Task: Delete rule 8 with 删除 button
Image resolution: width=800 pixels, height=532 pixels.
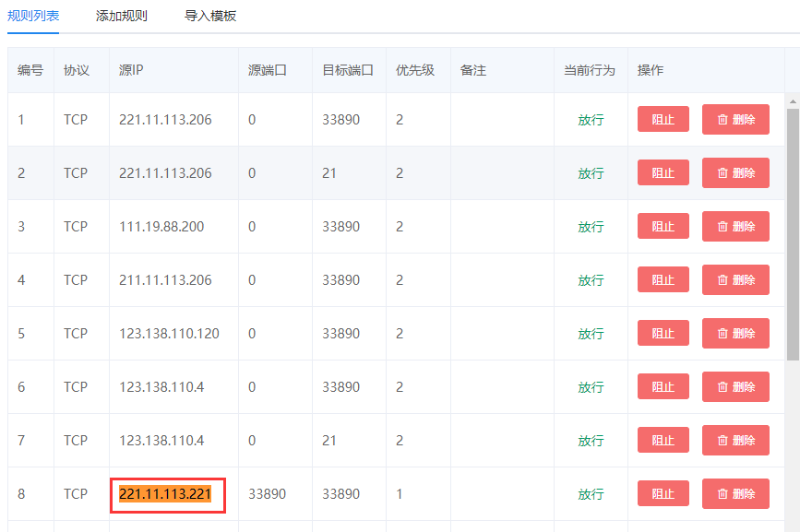Action: 735,494
